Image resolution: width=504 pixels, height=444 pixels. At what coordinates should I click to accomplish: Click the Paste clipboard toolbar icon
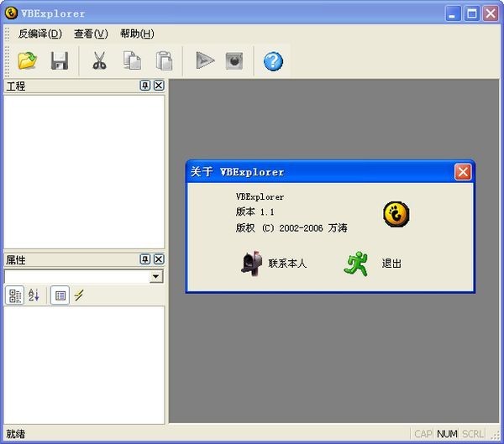[165, 60]
